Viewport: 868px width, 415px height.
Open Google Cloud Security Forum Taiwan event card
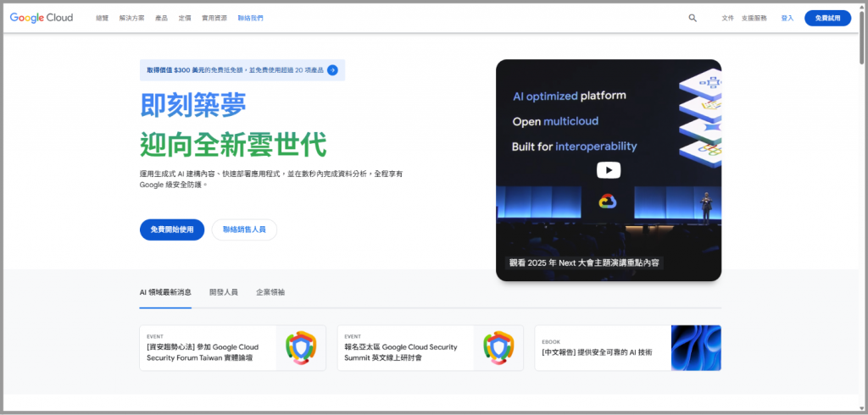pyautogui.click(x=232, y=348)
